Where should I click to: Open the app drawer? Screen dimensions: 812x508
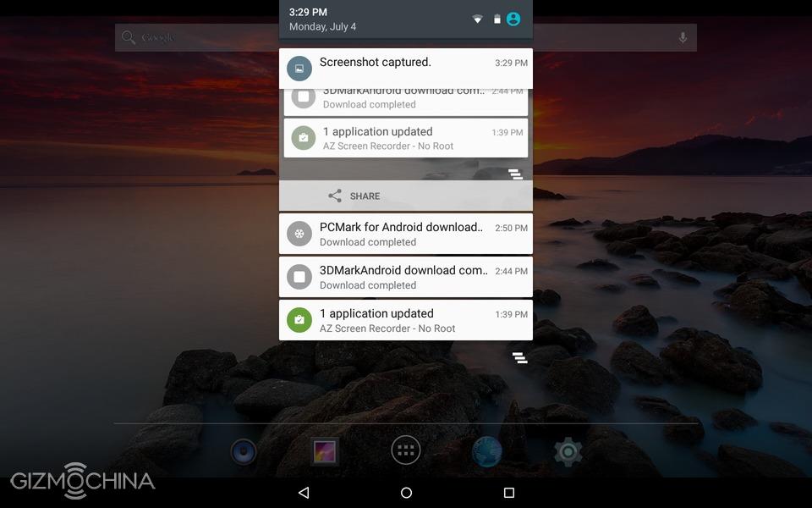click(406, 450)
